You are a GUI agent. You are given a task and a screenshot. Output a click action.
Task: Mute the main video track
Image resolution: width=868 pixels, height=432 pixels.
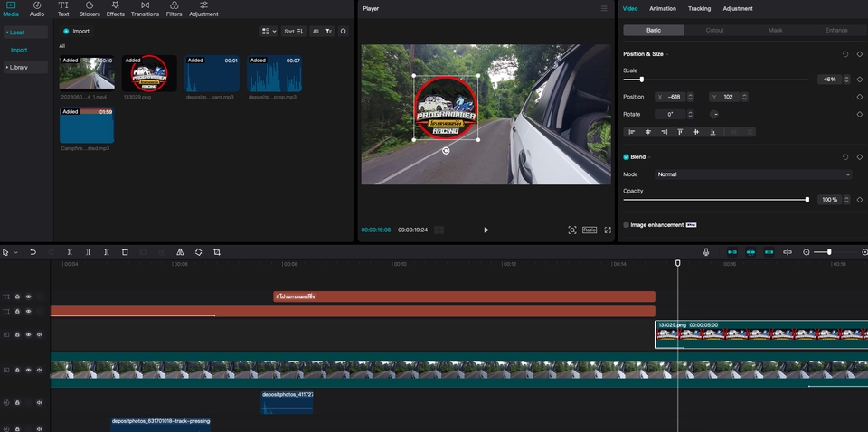tap(39, 370)
